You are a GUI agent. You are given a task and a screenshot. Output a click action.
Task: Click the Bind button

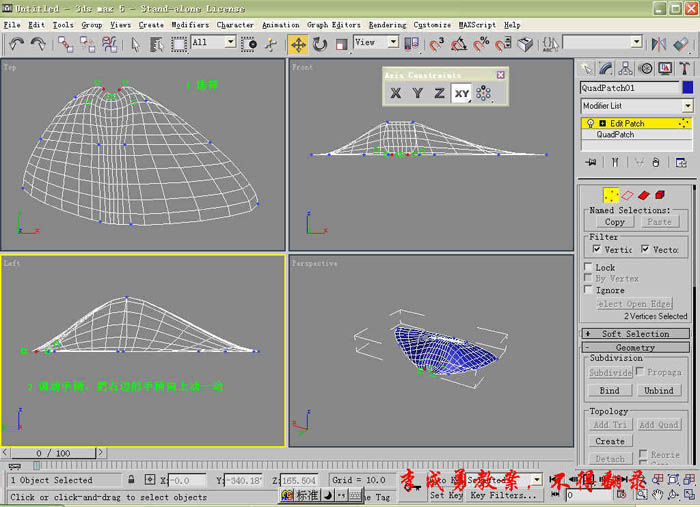tap(609, 391)
